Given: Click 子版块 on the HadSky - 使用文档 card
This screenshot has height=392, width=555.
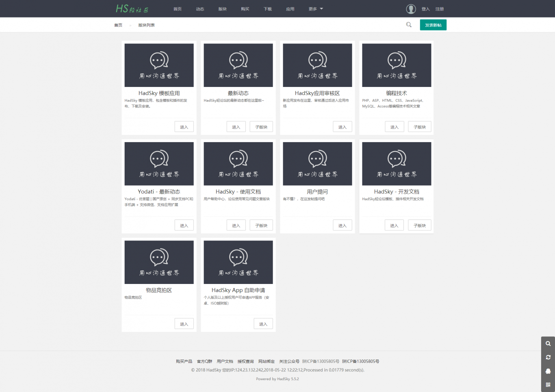Looking at the screenshot, I should pyautogui.click(x=261, y=225).
